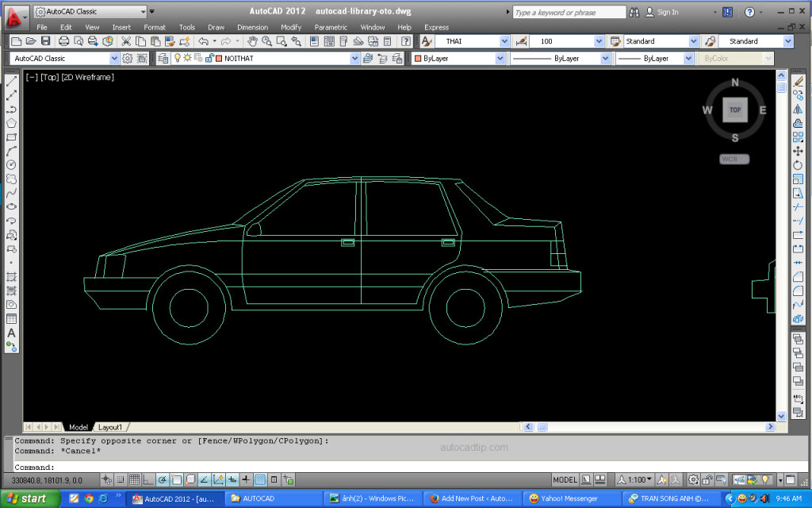Toggle Ortho Mode in status bar

147,480
